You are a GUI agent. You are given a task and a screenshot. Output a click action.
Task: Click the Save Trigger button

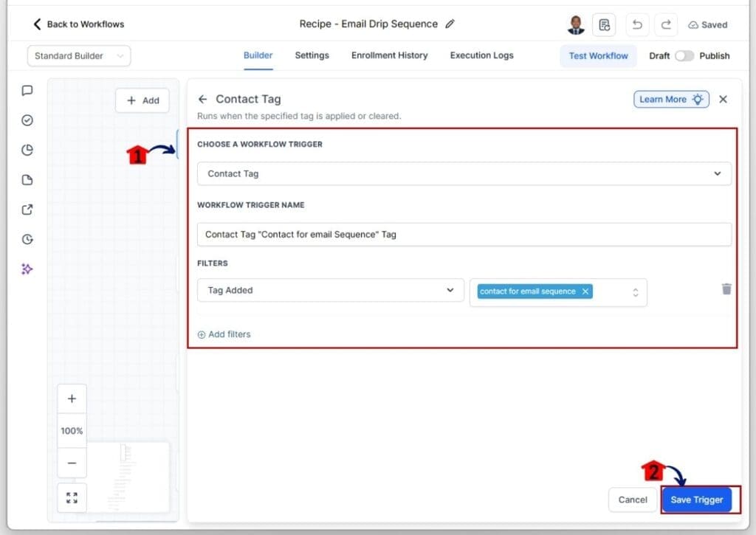pos(696,500)
